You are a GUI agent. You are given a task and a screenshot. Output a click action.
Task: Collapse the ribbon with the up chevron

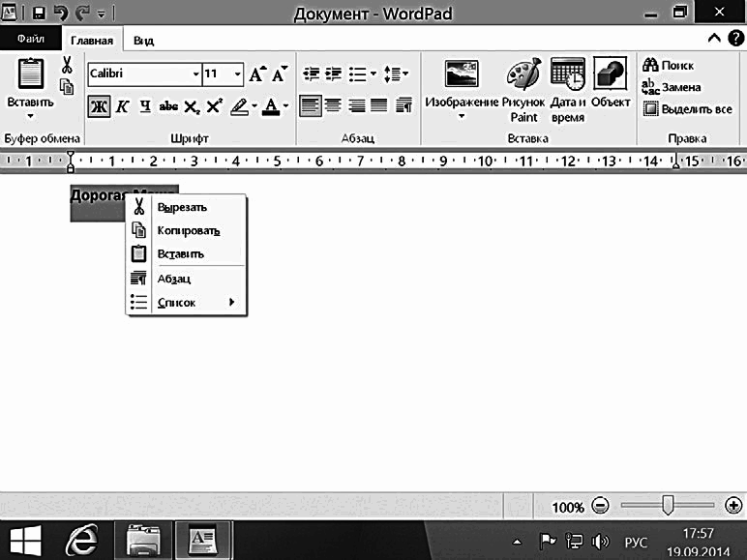click(714, 38)
